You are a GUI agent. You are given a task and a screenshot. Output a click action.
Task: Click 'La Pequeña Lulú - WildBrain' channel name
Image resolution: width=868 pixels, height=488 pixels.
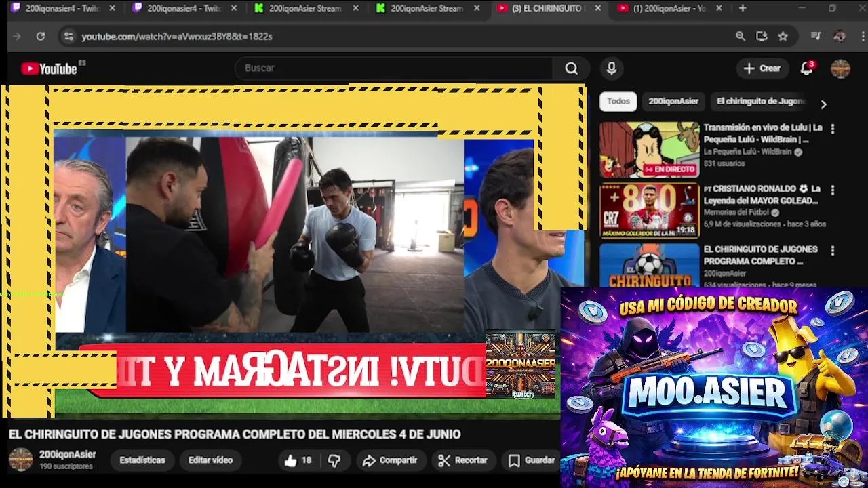tap(747, 152)
